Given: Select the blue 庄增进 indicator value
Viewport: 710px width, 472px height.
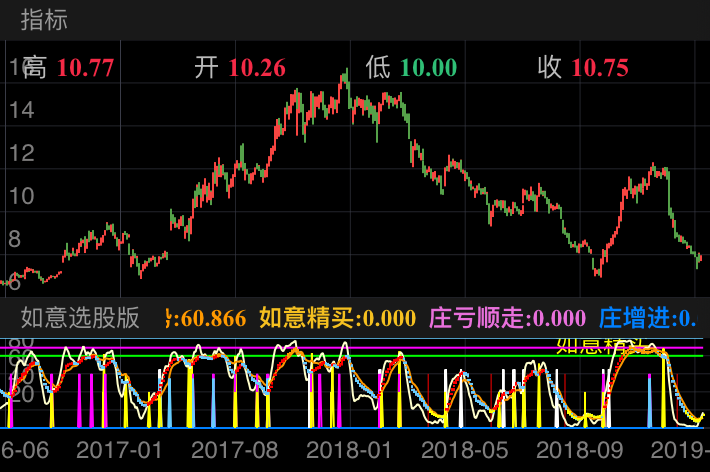Looking at the screenshot, I should pyautogui.click(x=648, y=318).
